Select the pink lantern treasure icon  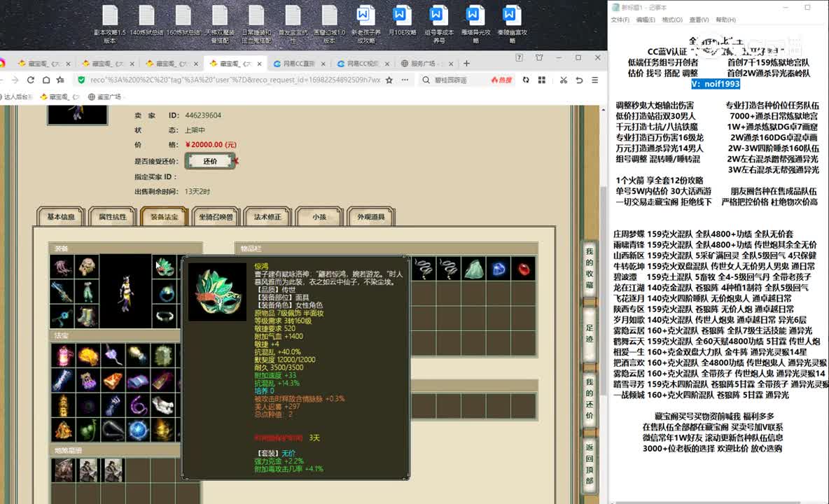click(x=62, y=356)
